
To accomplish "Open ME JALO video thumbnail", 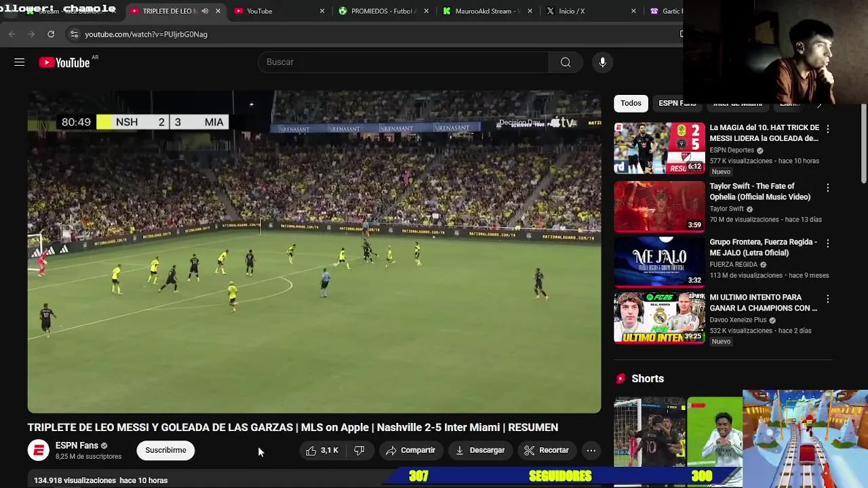I will tap(659, 262).
